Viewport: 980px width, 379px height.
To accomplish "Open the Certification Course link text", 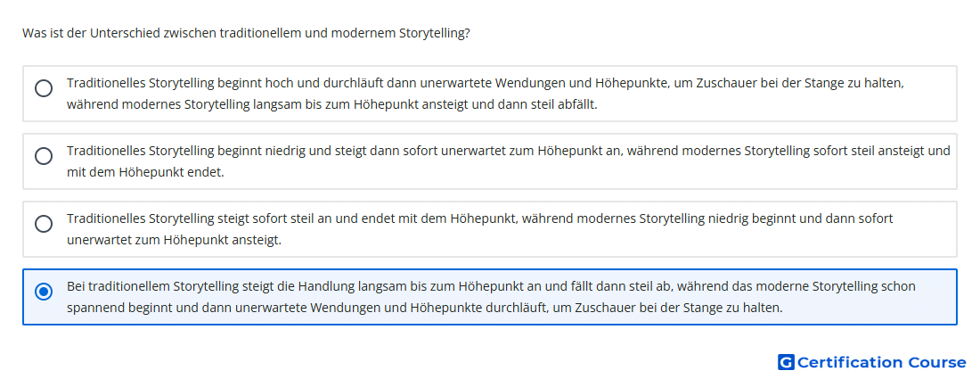I will tap(882, 362).
